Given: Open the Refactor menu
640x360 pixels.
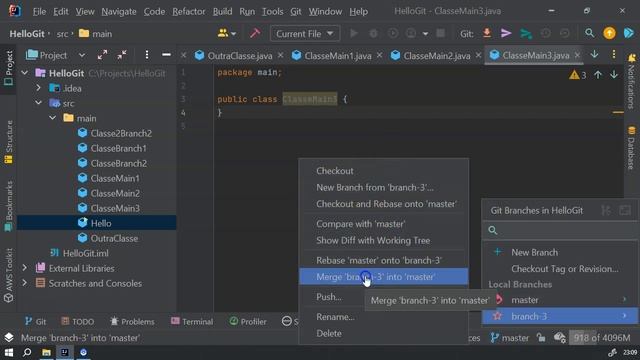Looking at the screenshot, I should [x=189, y=11].
